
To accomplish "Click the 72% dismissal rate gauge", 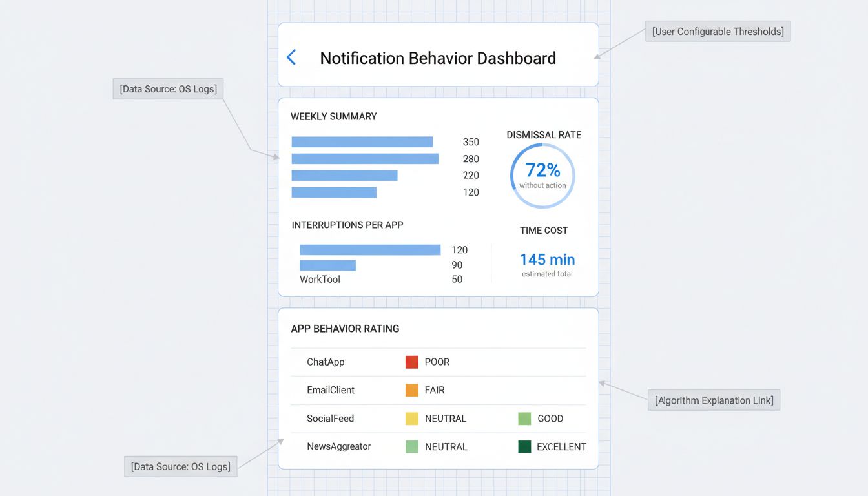I will 542,175.
